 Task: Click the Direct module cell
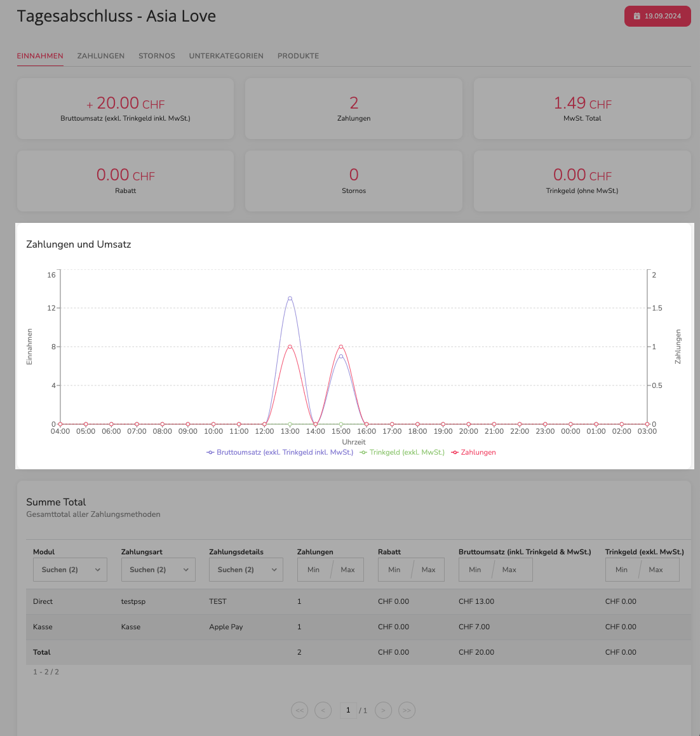pos(43,602)
